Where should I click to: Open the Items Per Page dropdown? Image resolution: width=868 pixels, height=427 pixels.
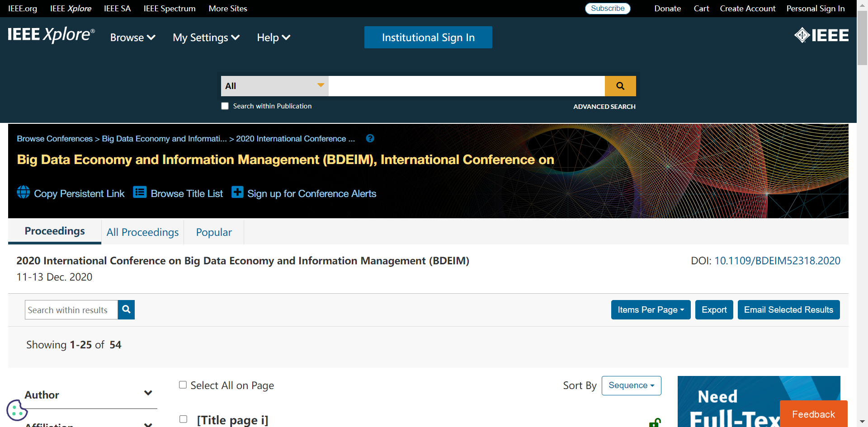click(651, 310)
